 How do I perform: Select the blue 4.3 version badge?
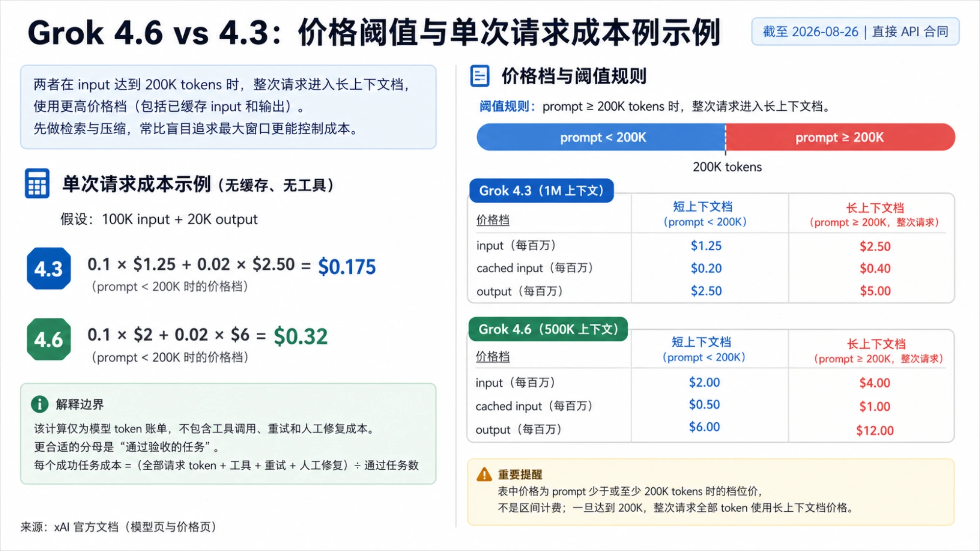click(x=49, y=268)
